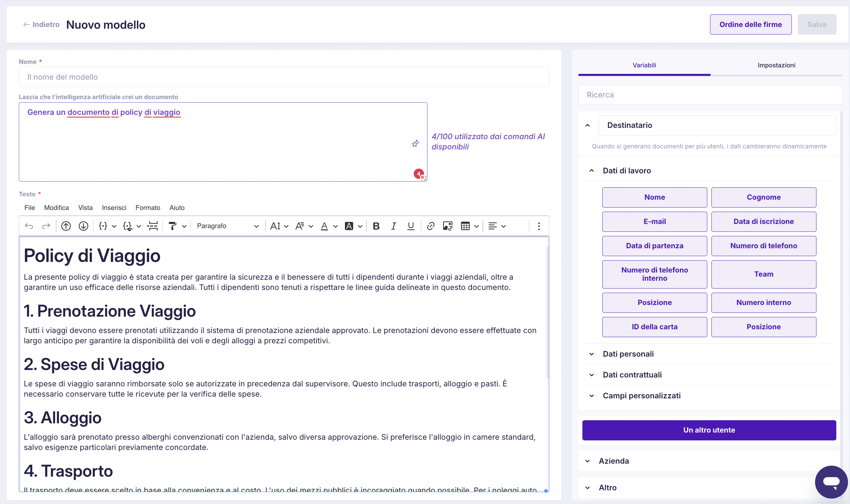Screen dimensions: 850x504
Task: Toggle italic formatting
Action: [x=394, y=226]
